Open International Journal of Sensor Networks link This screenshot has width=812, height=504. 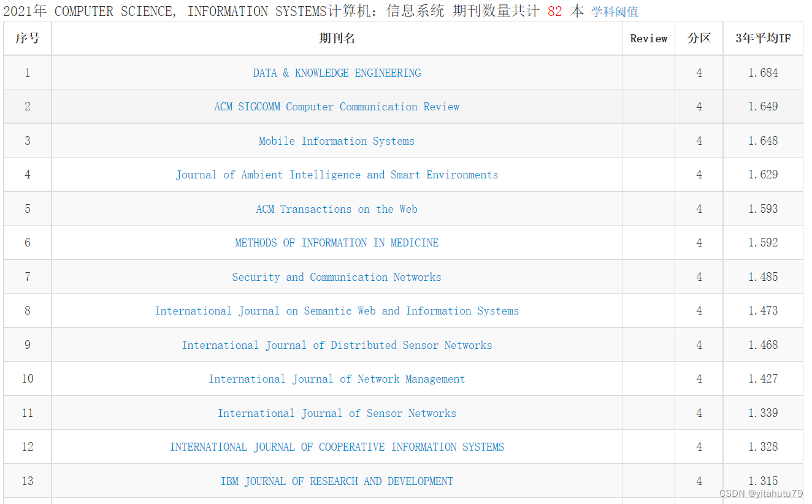click(337, 413)
